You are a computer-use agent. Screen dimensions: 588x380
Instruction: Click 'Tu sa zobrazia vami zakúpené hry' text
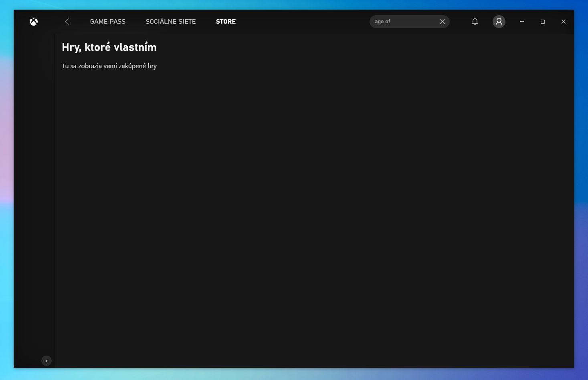[x=109, y=66]
